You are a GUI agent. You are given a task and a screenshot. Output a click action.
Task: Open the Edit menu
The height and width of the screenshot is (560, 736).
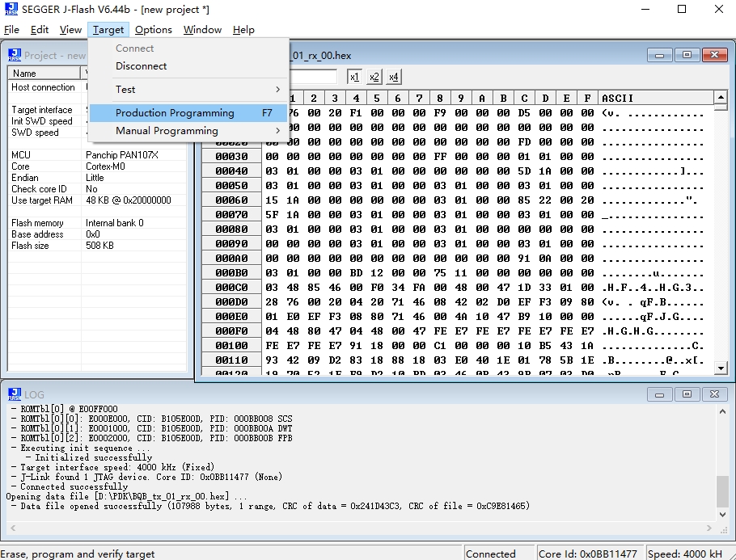40,30
